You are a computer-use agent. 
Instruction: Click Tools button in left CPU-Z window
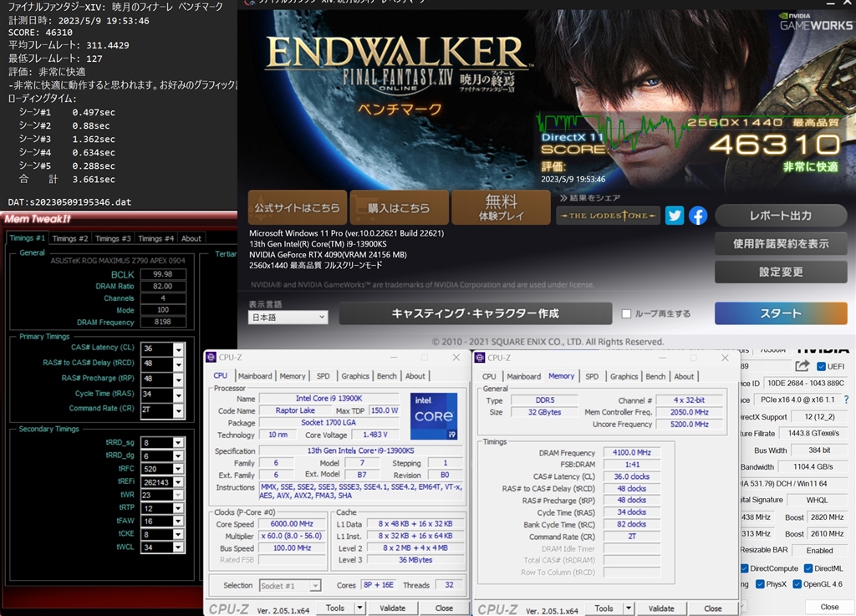(335, 608)
